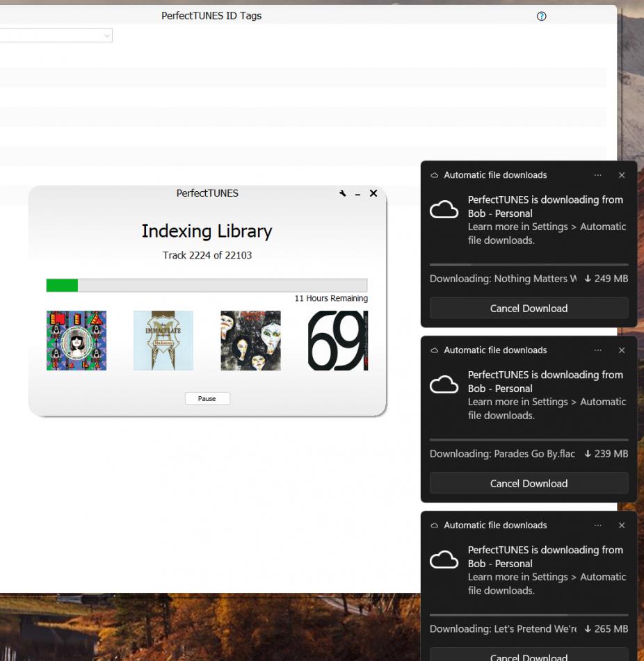Dismiss the Parades Go By.flac notification
This screenshot has height=661, width=644.
pyautogui.click(x=622, y=350)
